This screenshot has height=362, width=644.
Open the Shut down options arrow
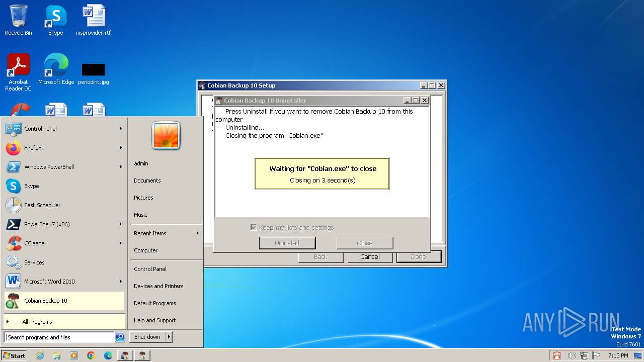pyautogui.click(x=169, y=337)
